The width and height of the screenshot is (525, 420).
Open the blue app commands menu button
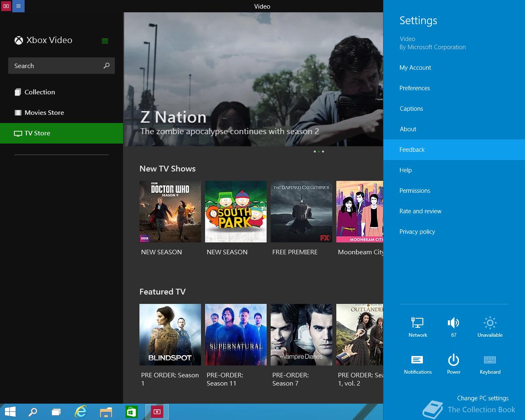[x=18, y=6]
